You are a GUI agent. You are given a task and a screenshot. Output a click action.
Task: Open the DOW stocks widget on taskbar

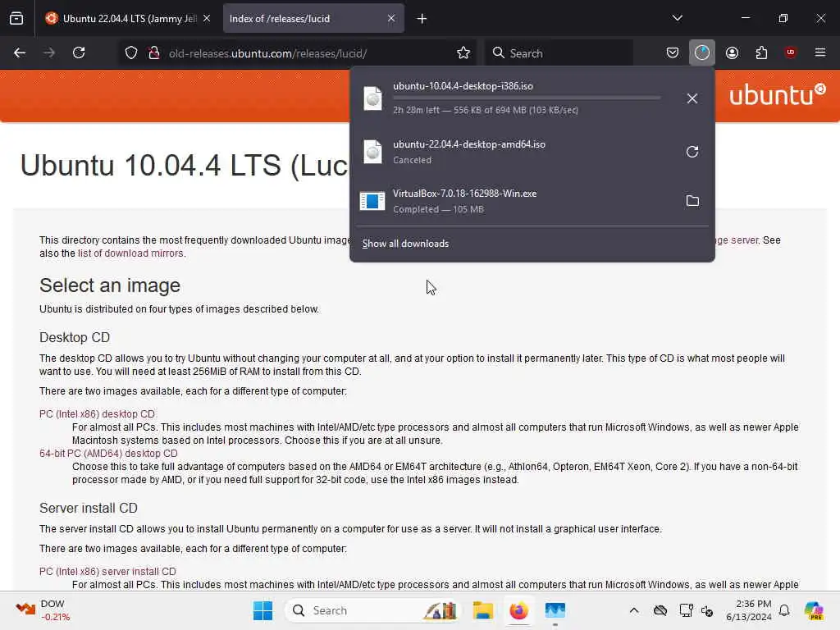(x=43, y=610)
